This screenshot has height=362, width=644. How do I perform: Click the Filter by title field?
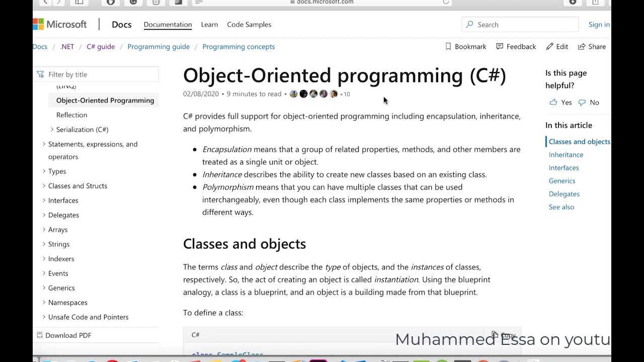(96, 74)
